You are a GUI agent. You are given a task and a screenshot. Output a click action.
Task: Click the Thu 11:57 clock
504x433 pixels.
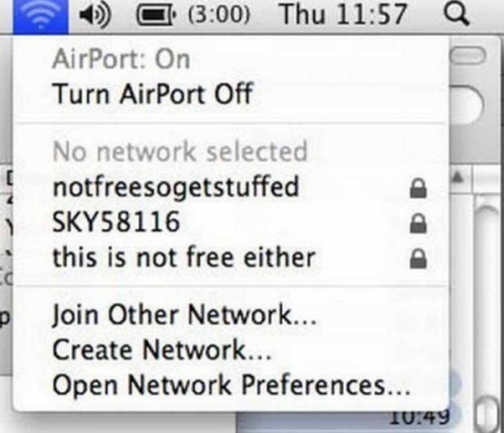click(343, 15)
